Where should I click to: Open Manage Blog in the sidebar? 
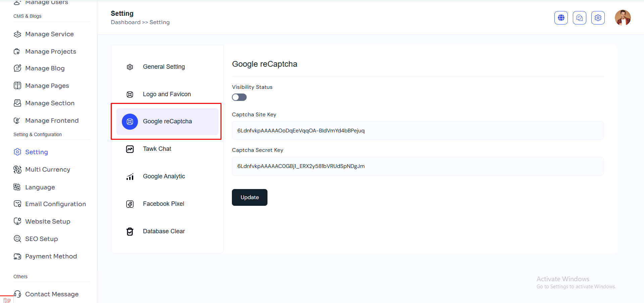[45, 68]
